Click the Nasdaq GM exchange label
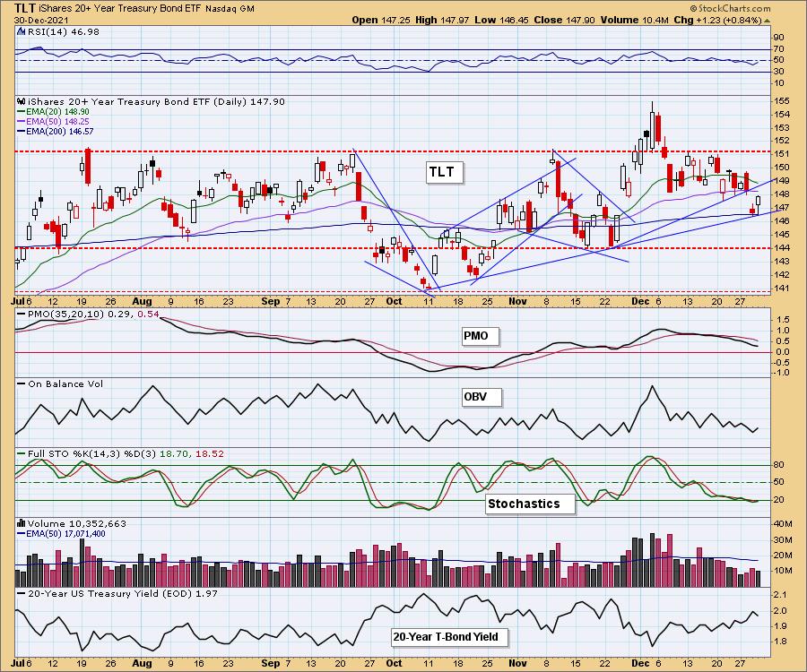The width and height of the screenshot is (807, 672). 230,9
